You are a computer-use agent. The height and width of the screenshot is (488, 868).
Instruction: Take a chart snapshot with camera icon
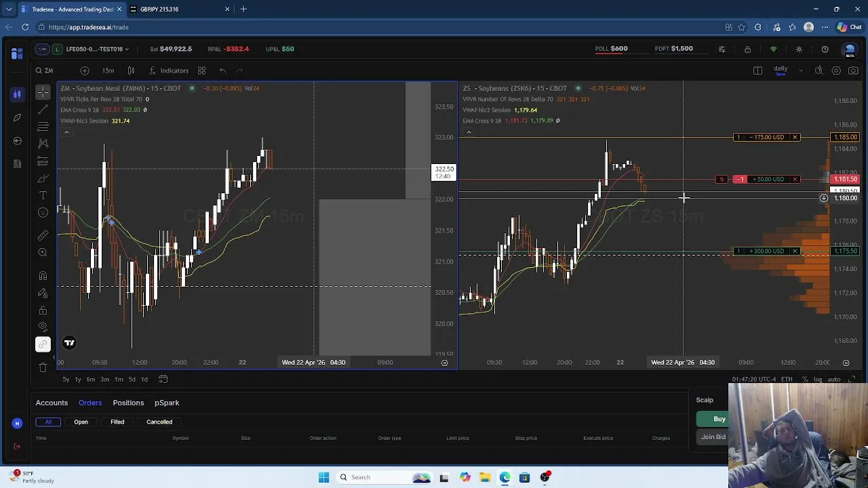click(853, 70)
